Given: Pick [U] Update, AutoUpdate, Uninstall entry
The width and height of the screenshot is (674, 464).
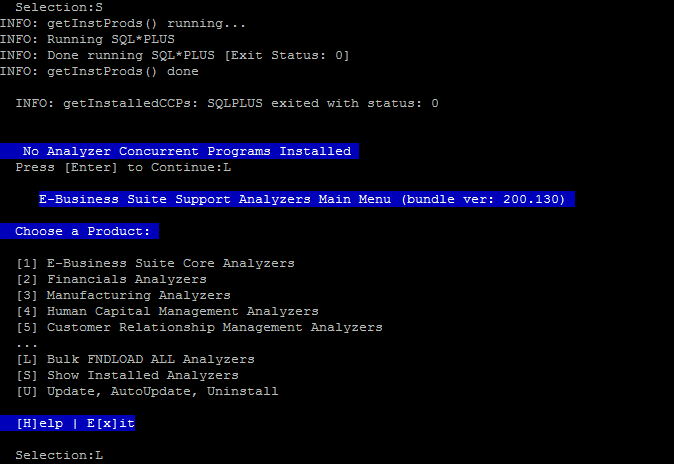Looking at the screenshot, I should click(147, 391).
